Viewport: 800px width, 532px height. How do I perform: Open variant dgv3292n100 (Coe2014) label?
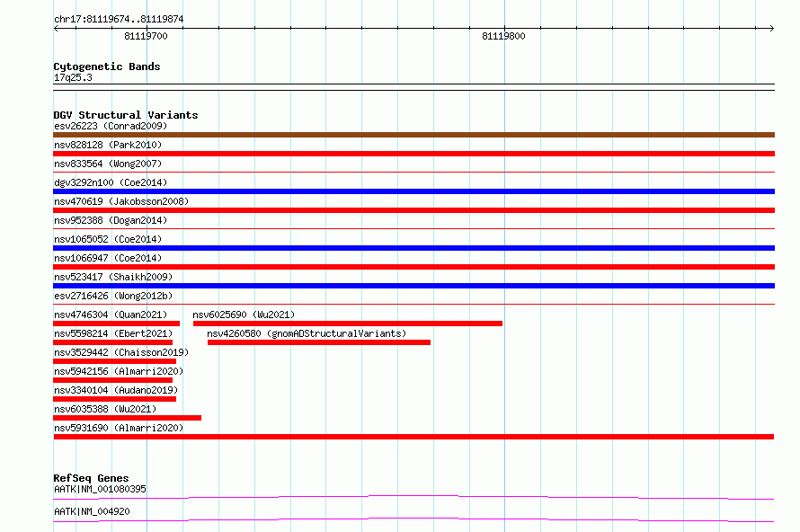(111, 182)
